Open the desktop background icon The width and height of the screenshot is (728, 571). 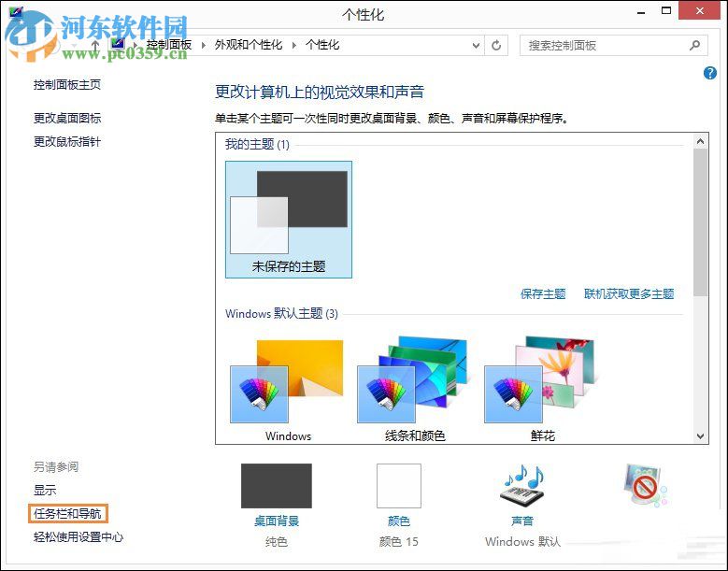click(277, 486)
